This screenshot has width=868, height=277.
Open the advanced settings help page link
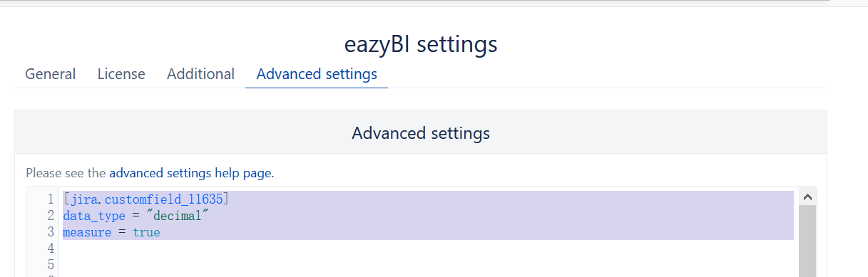coord(190,172)
